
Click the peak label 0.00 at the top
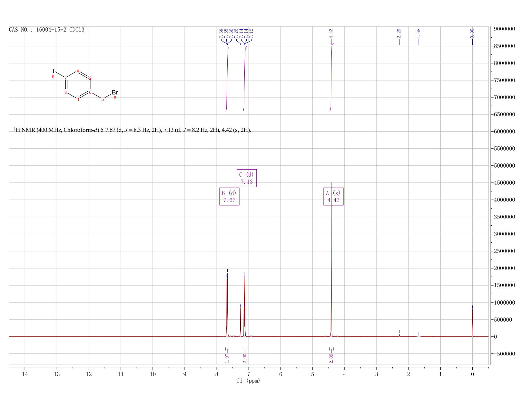472,33
